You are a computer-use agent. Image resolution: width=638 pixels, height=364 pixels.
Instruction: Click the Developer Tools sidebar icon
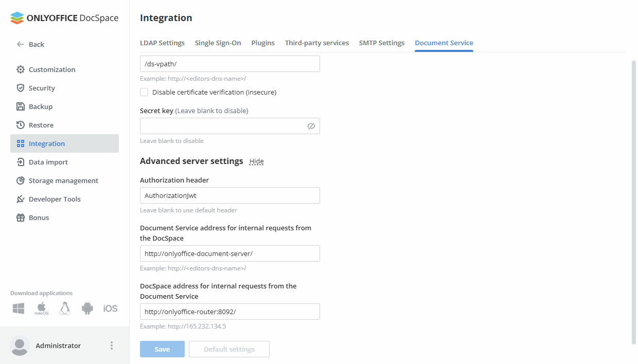click(x=20, y=199)
